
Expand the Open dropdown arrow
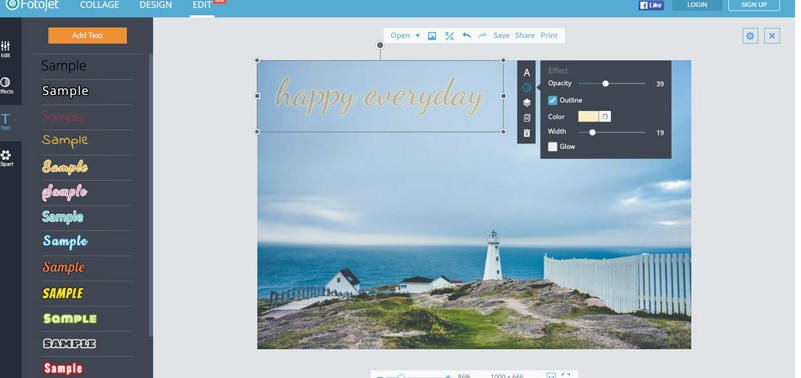tap(417, 36)
